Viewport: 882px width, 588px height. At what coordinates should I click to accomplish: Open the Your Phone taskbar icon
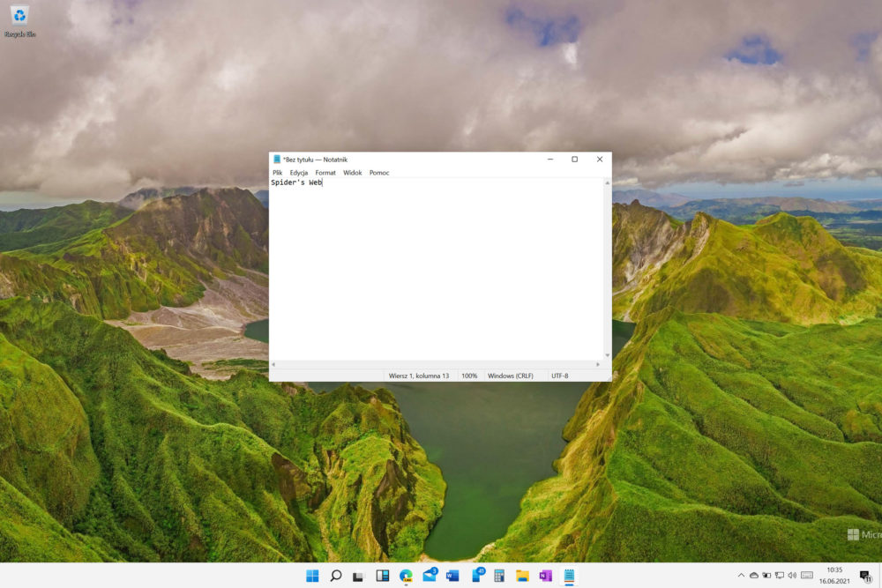pos(477,575)
